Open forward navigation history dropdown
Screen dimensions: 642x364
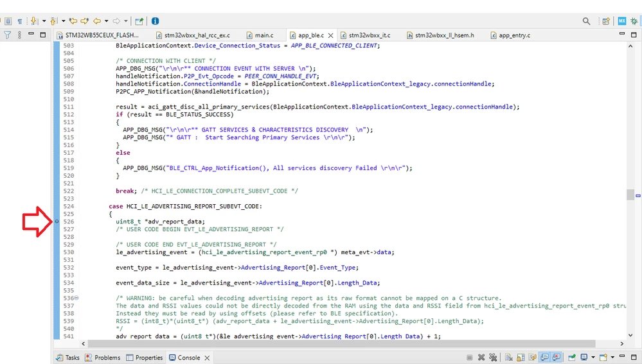point(126,21)
